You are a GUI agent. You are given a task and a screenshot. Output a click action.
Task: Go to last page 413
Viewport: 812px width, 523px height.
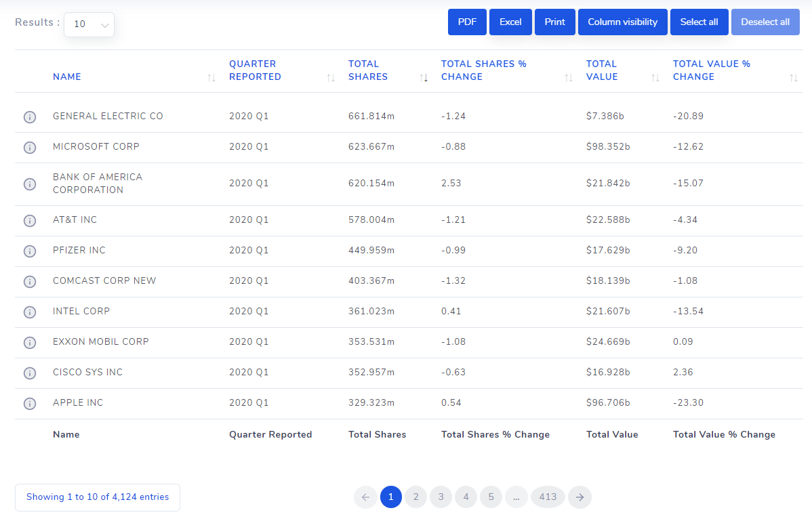pos(548,497)
